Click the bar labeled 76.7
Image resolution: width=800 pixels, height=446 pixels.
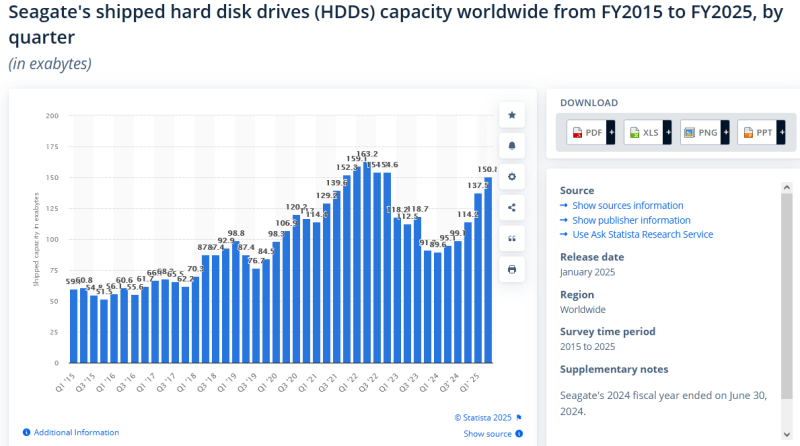[x=256, y=316]
